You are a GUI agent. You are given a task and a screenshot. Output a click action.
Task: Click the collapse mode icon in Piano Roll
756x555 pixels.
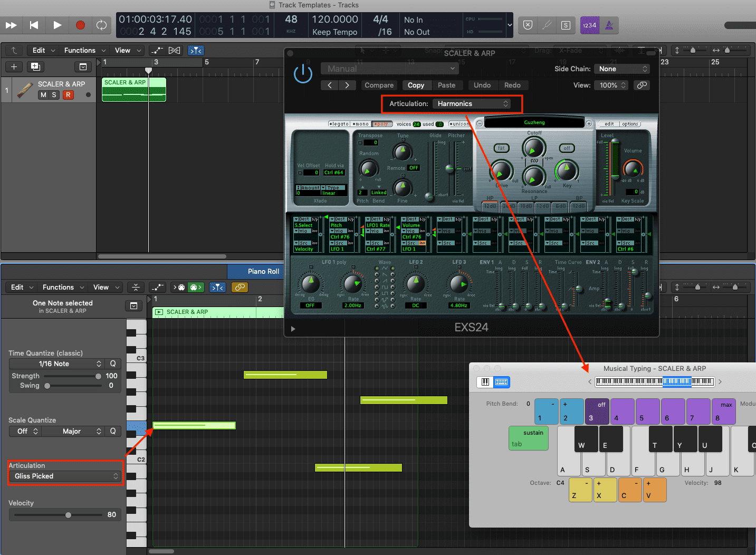tap(136, 287)
